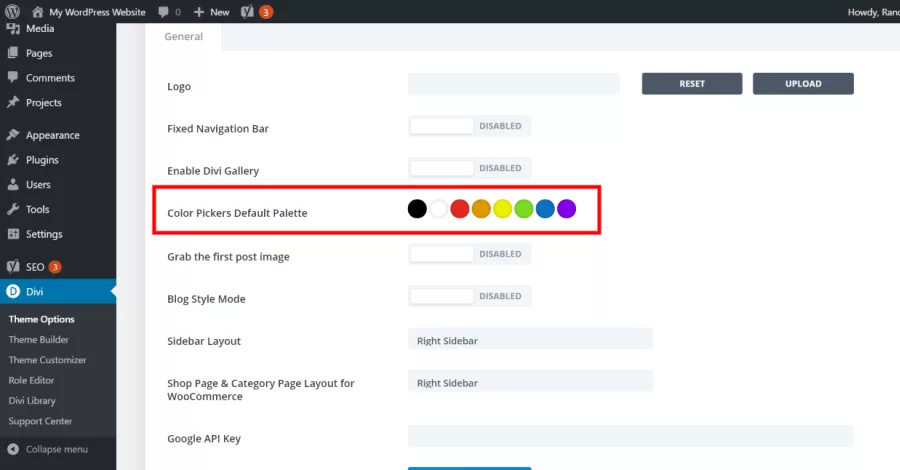Select the yellow palette swatch

click(502, 209)
